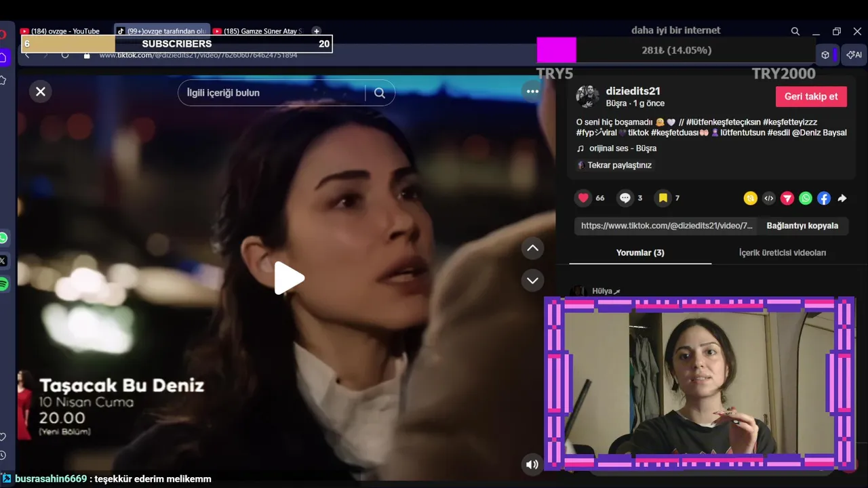Switch to '(184) ovzge - YouTube' browser tab
This screenshot has width=868, height=488.
point(64,31)
